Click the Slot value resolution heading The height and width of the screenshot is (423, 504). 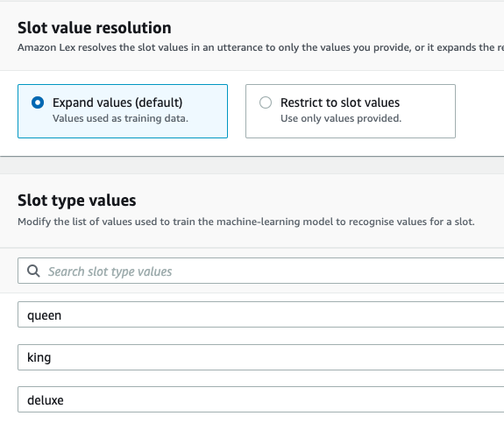click(x=95, y=28)
